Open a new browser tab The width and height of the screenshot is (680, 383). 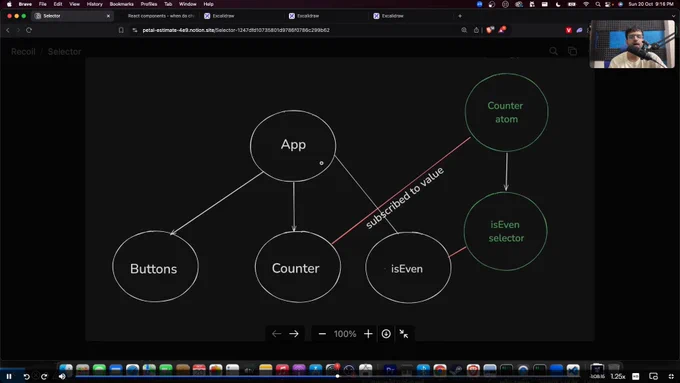pos(460,16)
